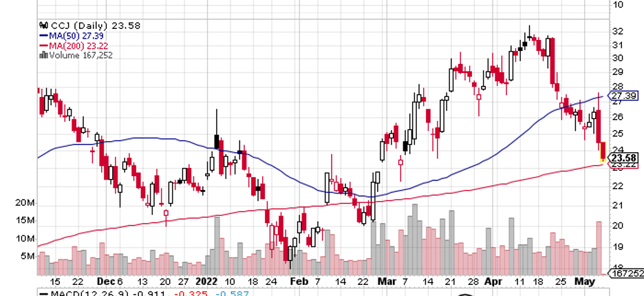The height and width of the screenshot is (296, 644).
Task: Click the volume bars icon in legend
Action: pos(43,55)
